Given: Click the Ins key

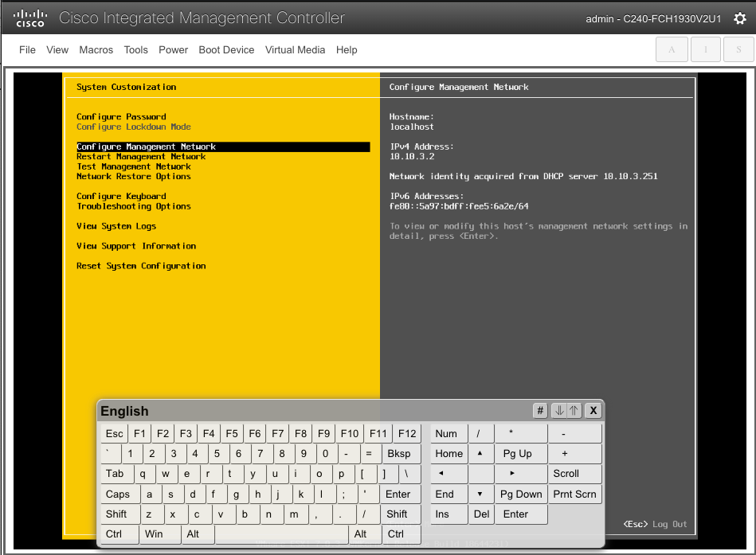Looking at the screenshot, I should (449, 514).
